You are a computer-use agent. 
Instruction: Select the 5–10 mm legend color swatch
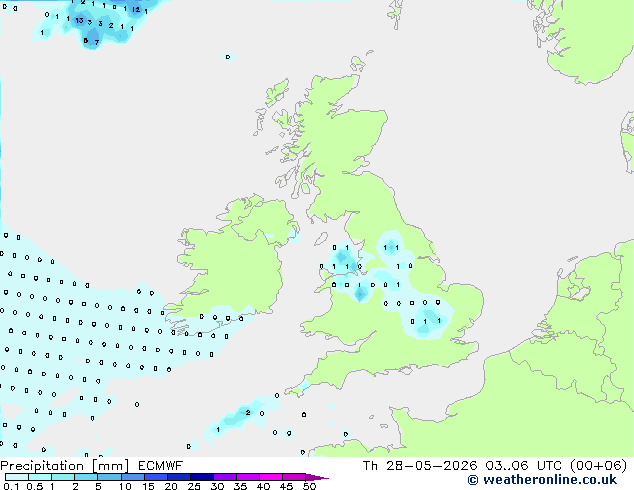109,477
